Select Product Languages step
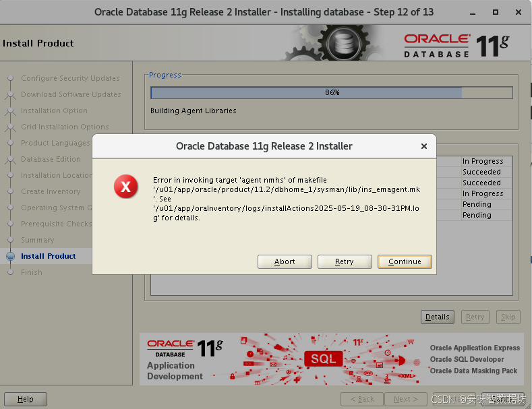This screenshot has width=532, height=409. click(x=55, y=143)
